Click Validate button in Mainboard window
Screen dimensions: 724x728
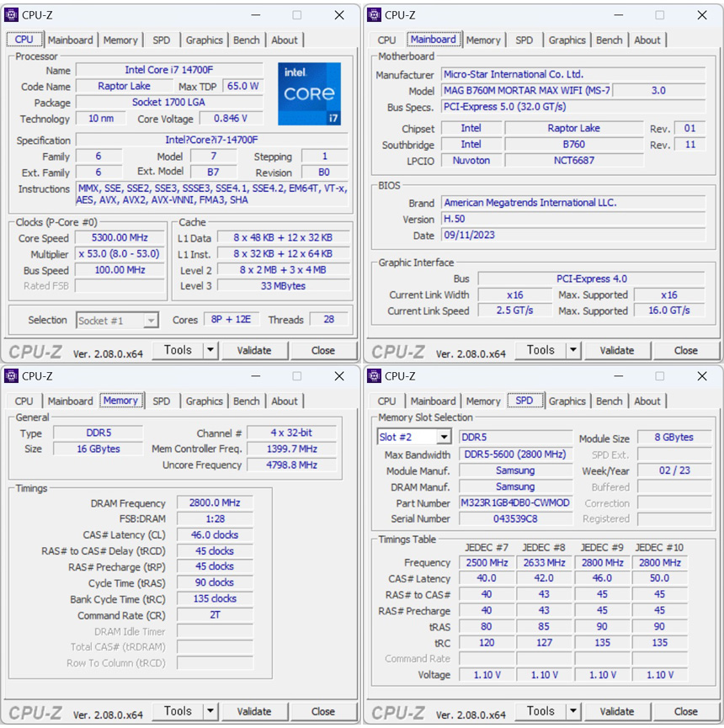tap(617, 350)
